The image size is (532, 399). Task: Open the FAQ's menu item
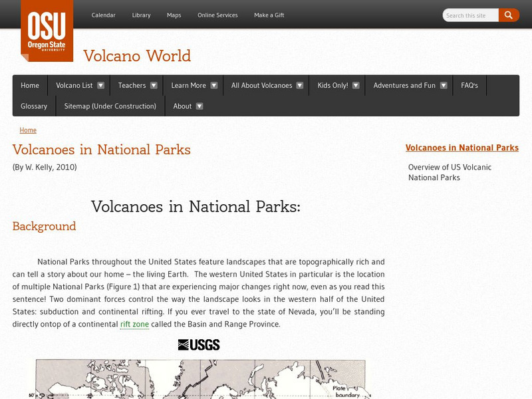tap(469, 85)
